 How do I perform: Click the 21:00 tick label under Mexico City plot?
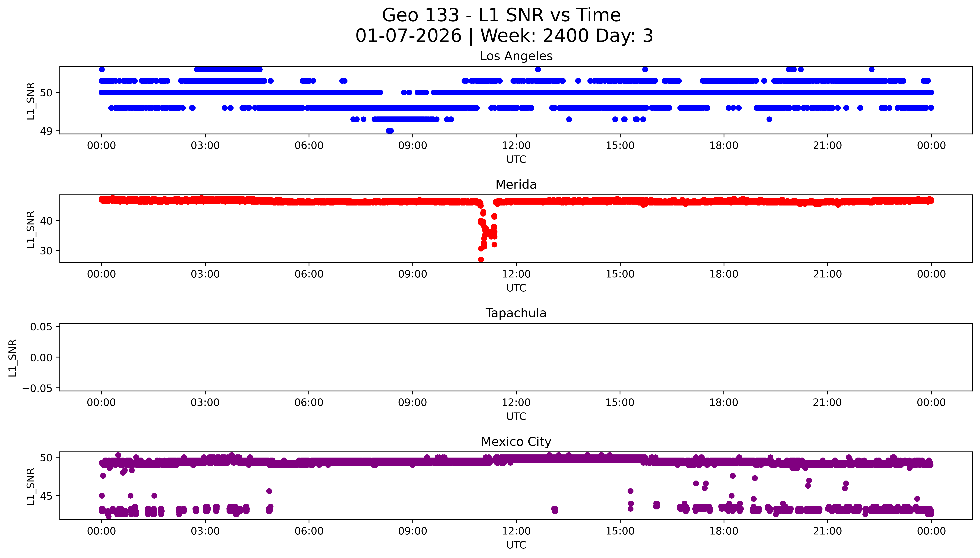tap(827, 531)
